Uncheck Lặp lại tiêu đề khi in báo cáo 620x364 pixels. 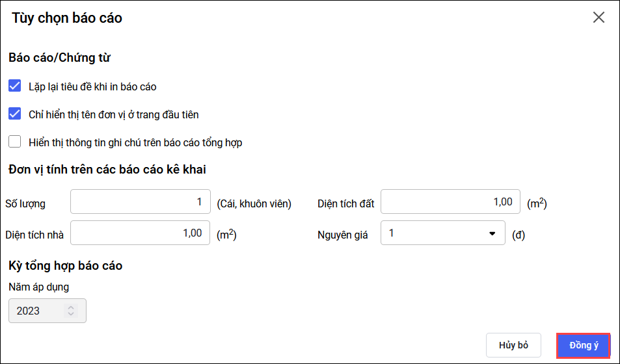point(15,86)
